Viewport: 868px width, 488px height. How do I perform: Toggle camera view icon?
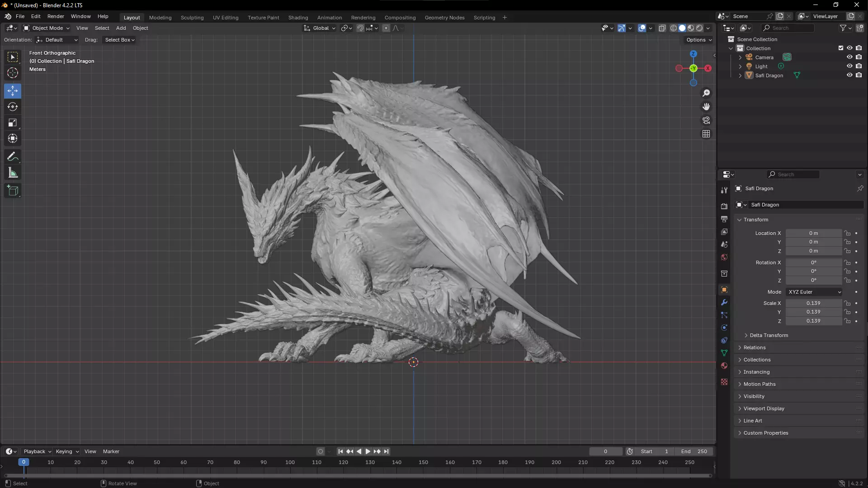(706, 120)
